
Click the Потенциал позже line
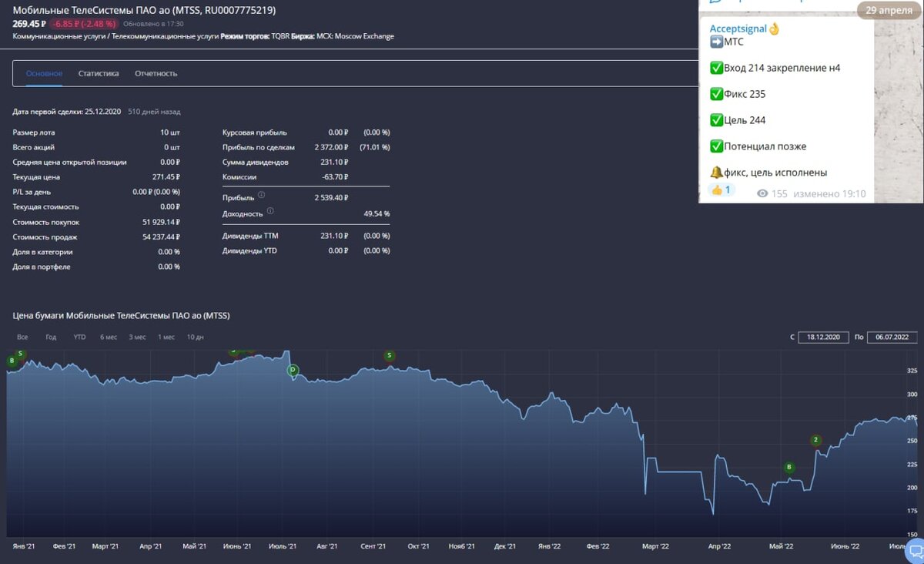(758, 146)
